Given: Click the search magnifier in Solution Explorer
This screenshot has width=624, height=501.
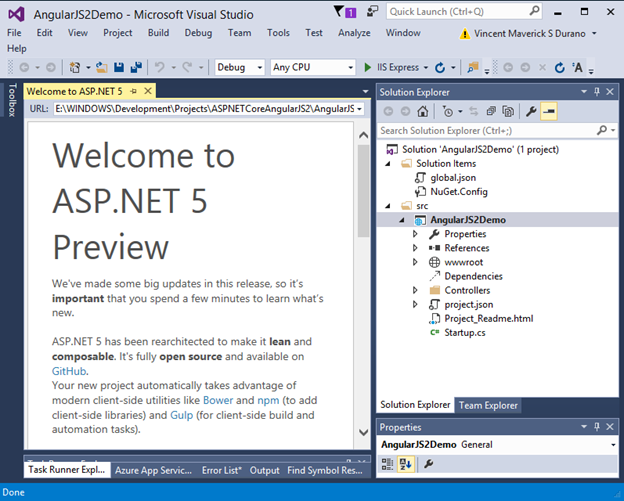Looking at the screenshot, I should click(x=602, y=130).
